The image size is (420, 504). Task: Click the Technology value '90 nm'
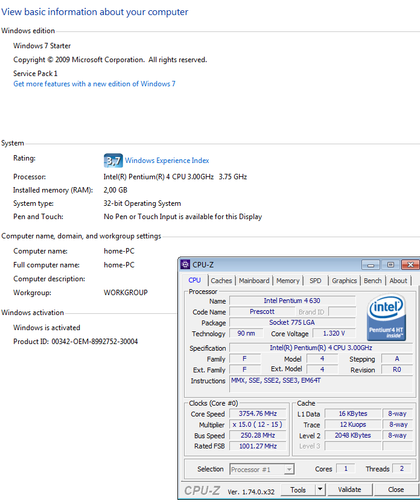pyautogui.click(x=246, y=333)
